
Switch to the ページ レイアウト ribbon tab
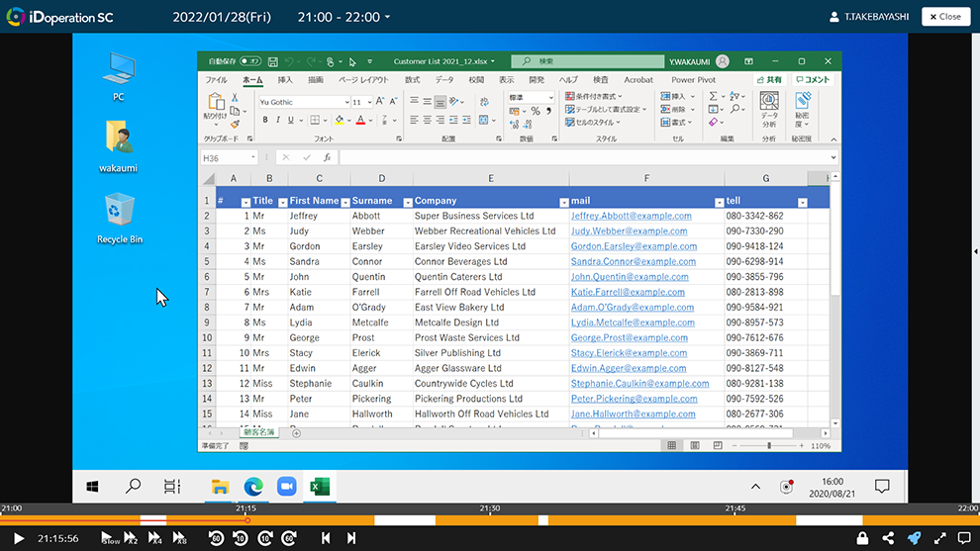point(363,80)
